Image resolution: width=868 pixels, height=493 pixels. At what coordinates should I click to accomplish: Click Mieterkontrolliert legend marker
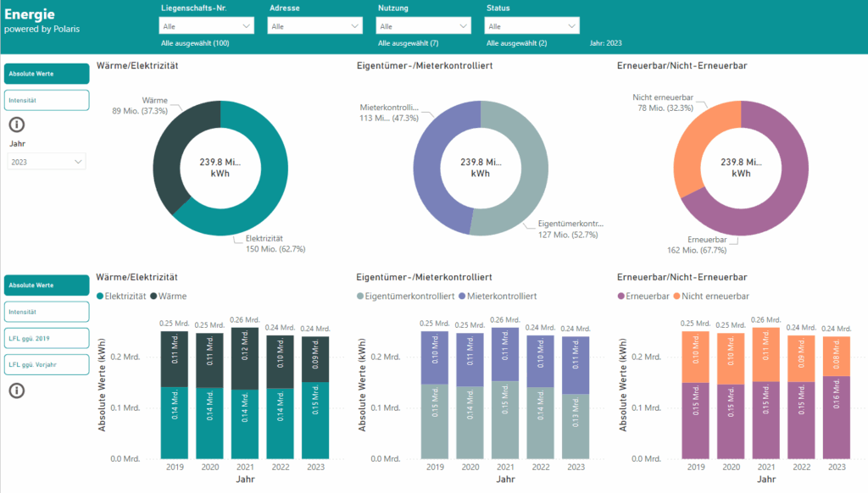click(460, 296)
